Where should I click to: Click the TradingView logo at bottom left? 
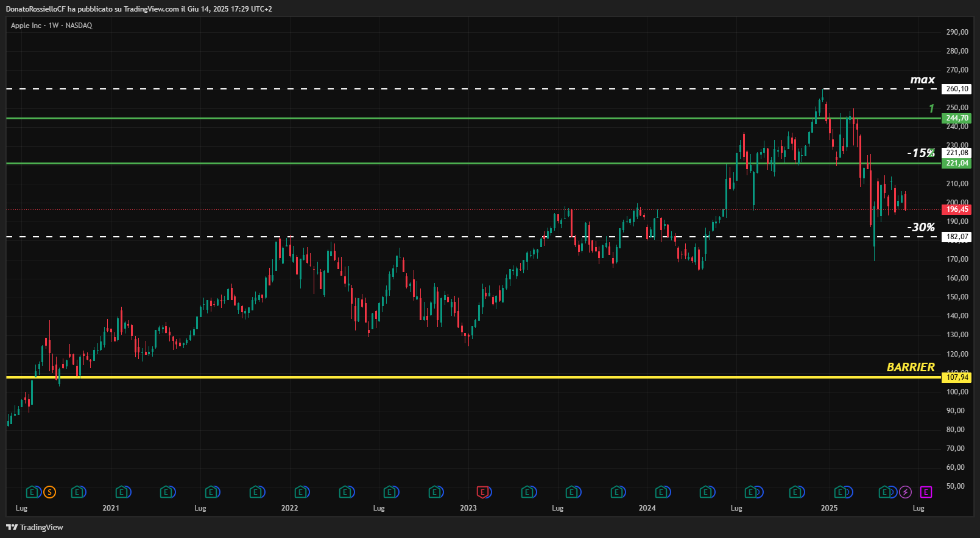(x=35, y=527)
